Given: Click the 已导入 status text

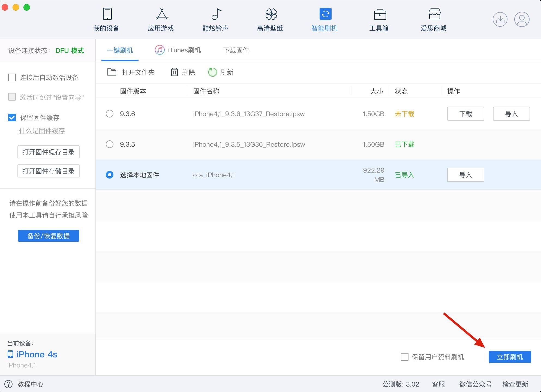Looking at the screenshot, I should tap(405, 175).
